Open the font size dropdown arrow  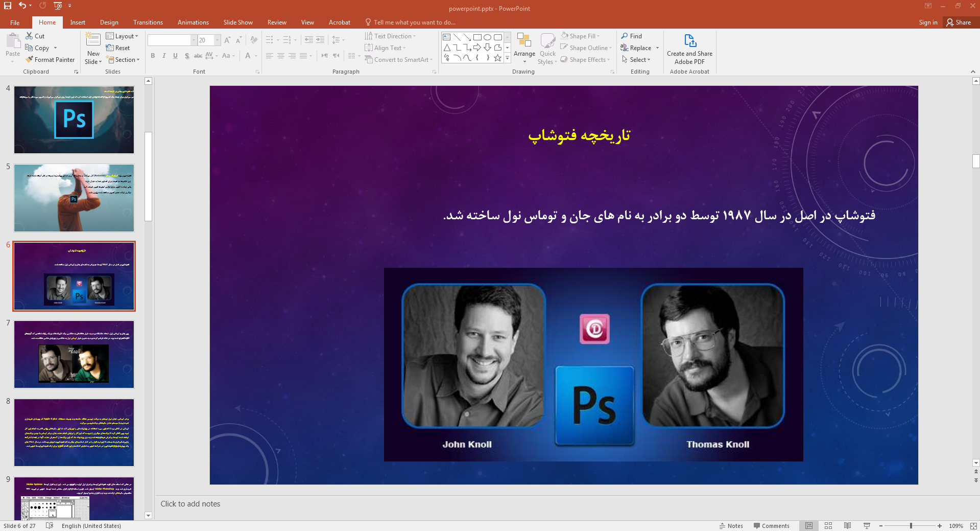(x=218, y=40)
